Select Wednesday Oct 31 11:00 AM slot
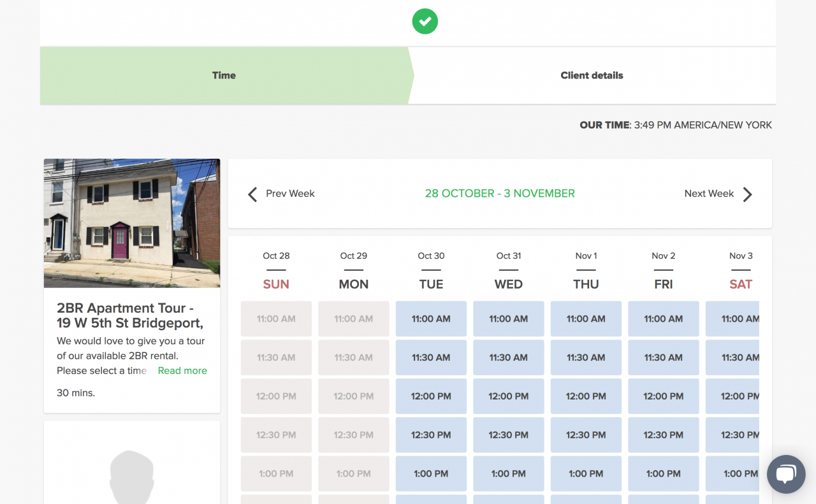The height and width of the screenshot is (504, 816). coord(509,319)
